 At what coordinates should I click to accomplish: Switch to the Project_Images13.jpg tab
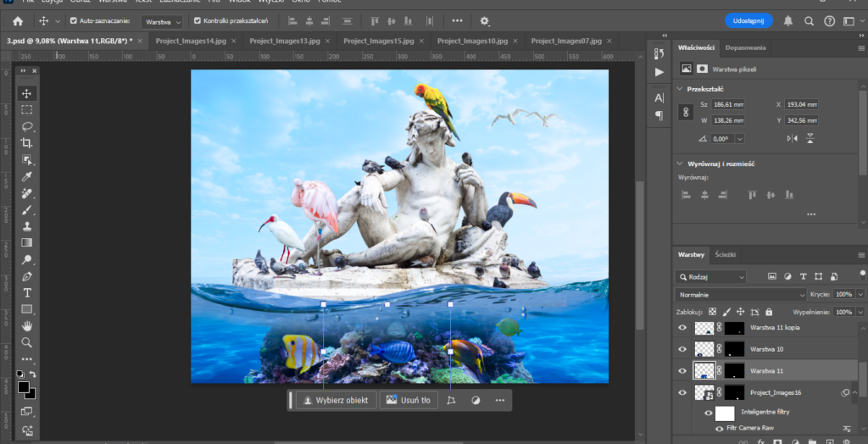coord(285,41)
